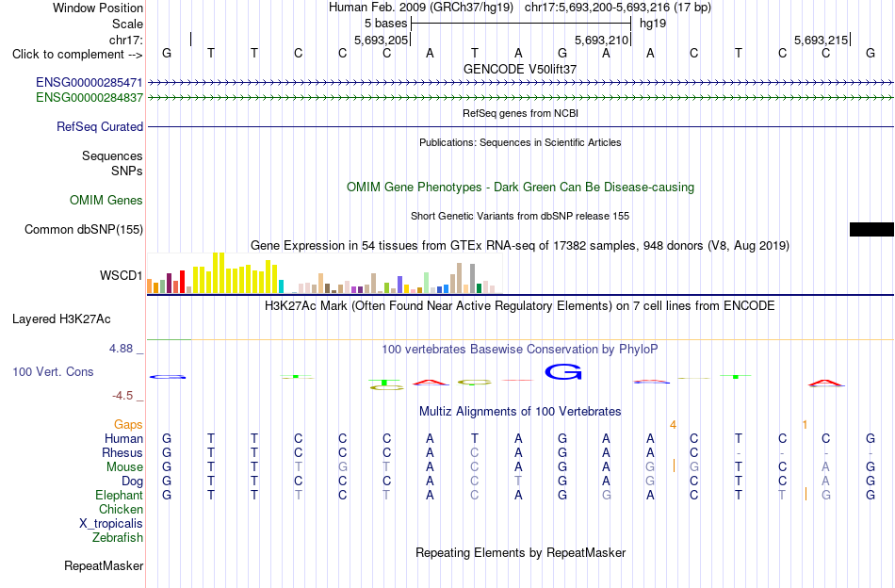Viewport: 895px width, 588px height.
Task: Click the orange gap count 1
Action: pos(805,425)
